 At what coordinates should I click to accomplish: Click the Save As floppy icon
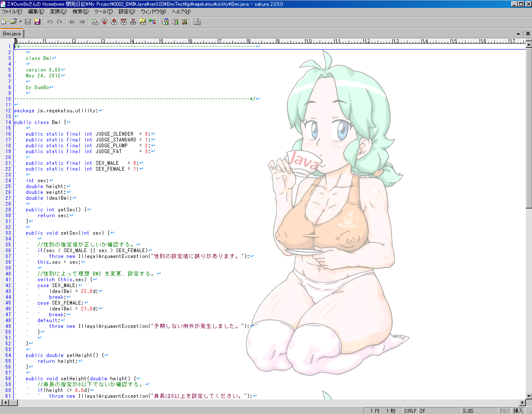point(37,22)
